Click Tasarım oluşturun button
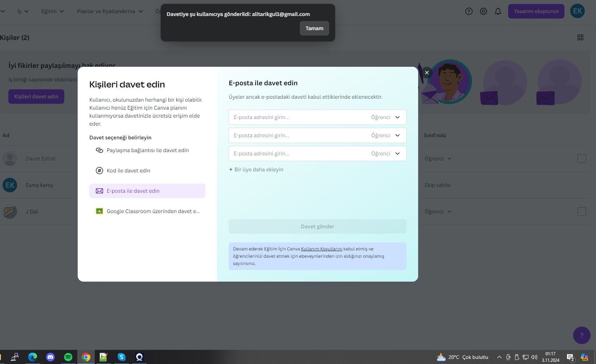596x364 pixels. click(x=536, y=11)
